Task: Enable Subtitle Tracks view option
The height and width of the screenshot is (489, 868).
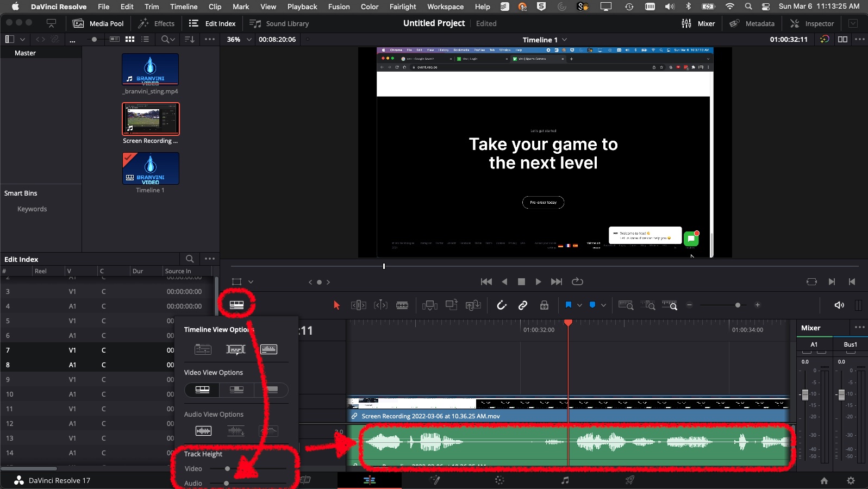Action: coord(236,349)
